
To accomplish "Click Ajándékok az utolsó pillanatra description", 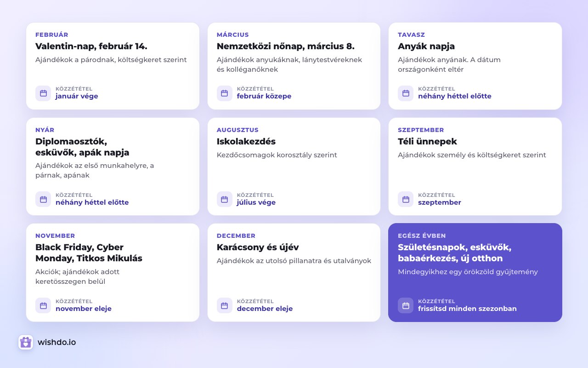I will coord(294,261).
